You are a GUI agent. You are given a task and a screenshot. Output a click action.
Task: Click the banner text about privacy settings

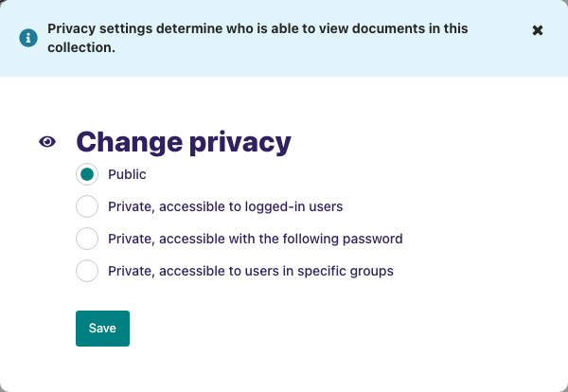[x=257, y=38]
